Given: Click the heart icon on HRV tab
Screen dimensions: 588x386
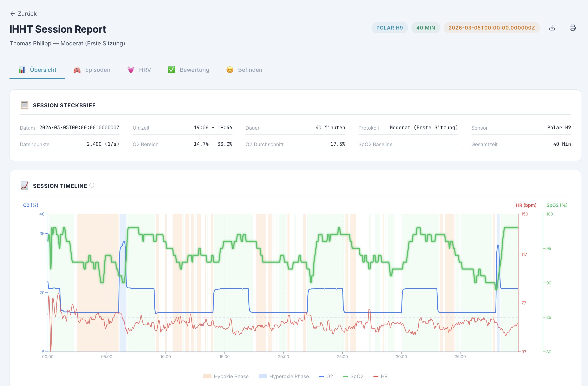Looking at the screenshot, I should pos(131,70).
